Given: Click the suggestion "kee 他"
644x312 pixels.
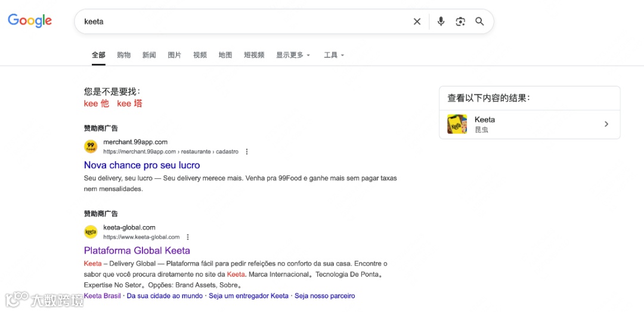Looking at the screenshot, I should point(97,104).
